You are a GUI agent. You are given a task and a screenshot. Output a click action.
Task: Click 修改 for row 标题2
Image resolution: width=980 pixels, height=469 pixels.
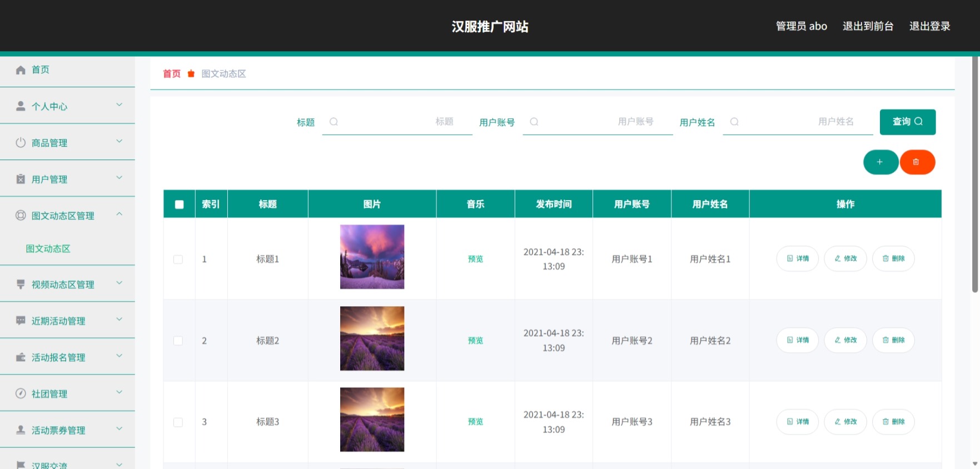pyautogui.click(x=845, y=340)
